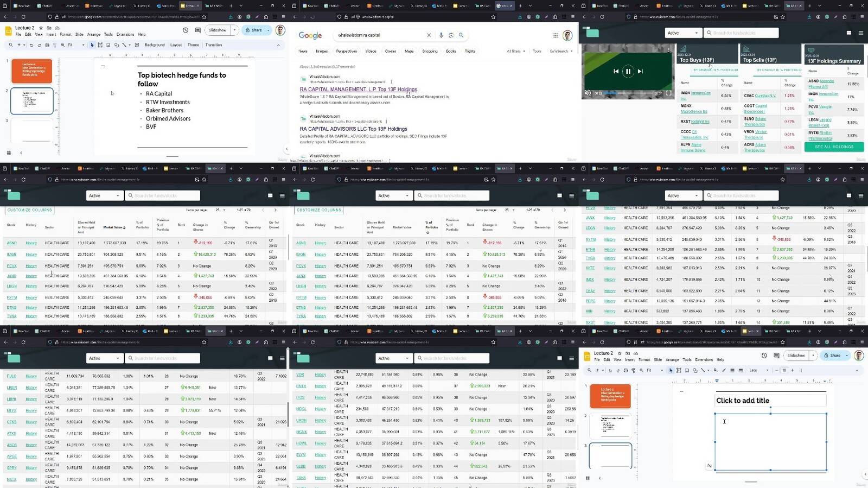Expand the Slideshow dropdown arrow in bullet-list Slides window
Image resolution: width=868 pixels, height=488 pixels.
point(234,30)
